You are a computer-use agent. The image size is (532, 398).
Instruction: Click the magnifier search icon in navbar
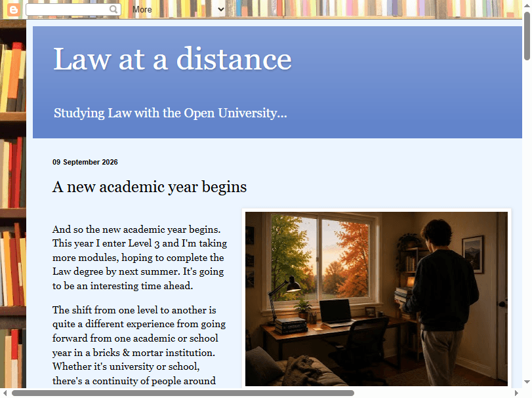pyautogui.click(x=113, y=9)
